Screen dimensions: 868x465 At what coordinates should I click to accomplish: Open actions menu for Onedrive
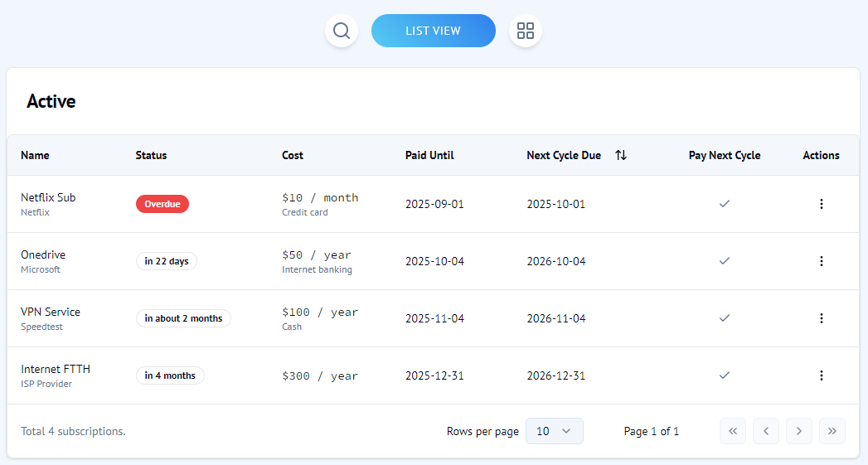click(x=821, y=261)
